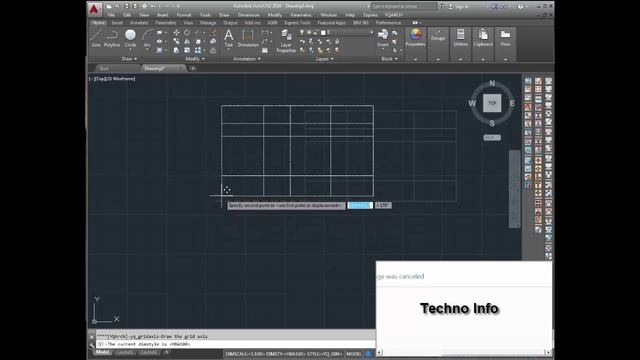Switch to the Express Tools ribbon tab

[298, 23]
